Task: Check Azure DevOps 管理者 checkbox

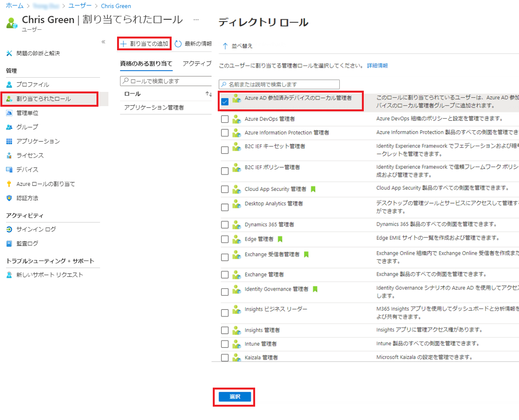Action: pos(225,119)
